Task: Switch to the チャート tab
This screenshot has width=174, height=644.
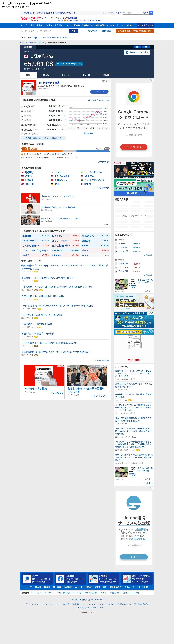Action: pyautogui.click(x=66, y=75)
